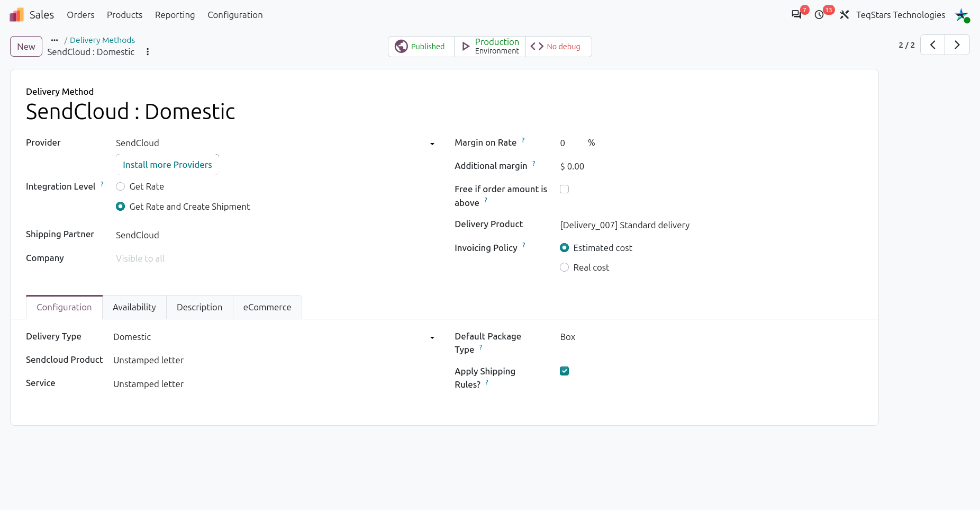Show Apply Shipping Rules help tooltip
Viewport: 980px width, 510px height.
click(487, 382)
